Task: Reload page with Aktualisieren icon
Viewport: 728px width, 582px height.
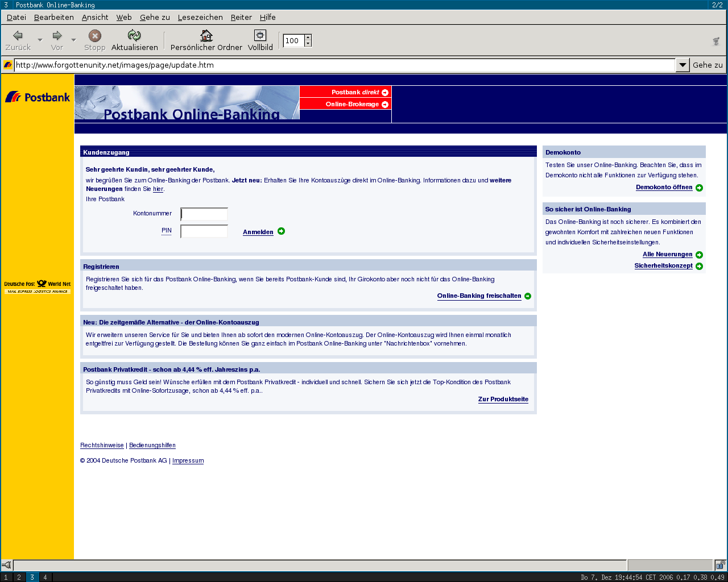Action: pos(134,35)
